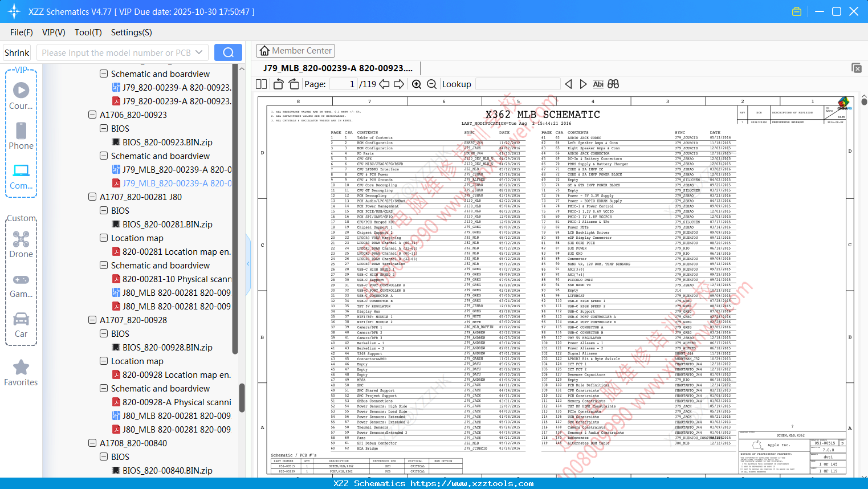868x489 pixels.
Task: Close tabs using the top-right panel icon
Action: (x=857, y=68)
